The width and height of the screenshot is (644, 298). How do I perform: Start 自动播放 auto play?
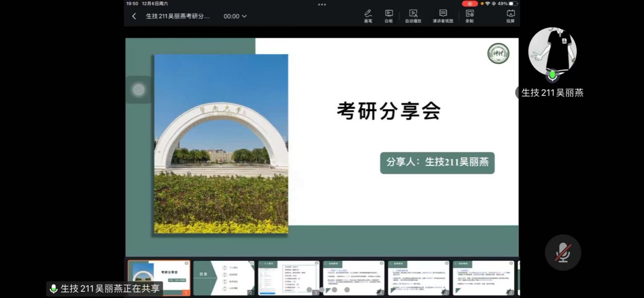(x=413, y=16)
